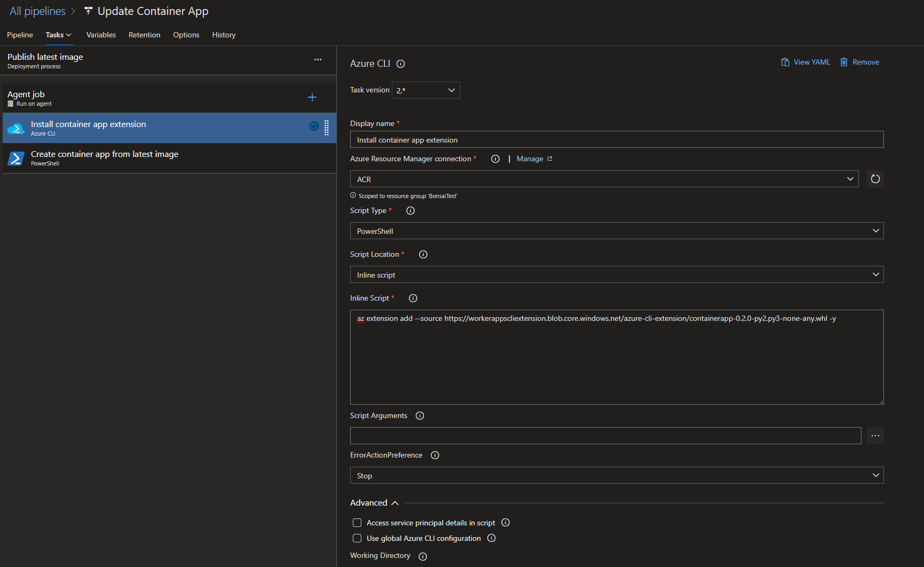The width and height of the screenshot is (924, 567).
Task: Add a task to Agent job
Action: click(x=312, y=97)
